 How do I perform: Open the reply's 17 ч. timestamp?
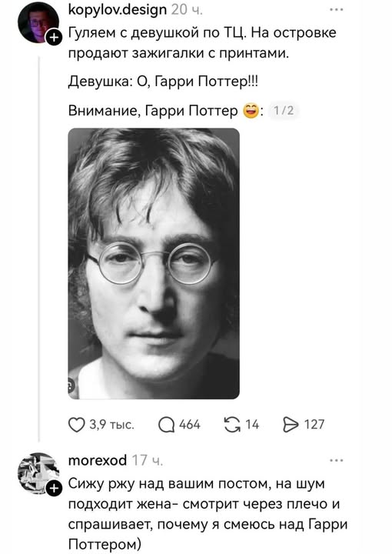(147, 460)
